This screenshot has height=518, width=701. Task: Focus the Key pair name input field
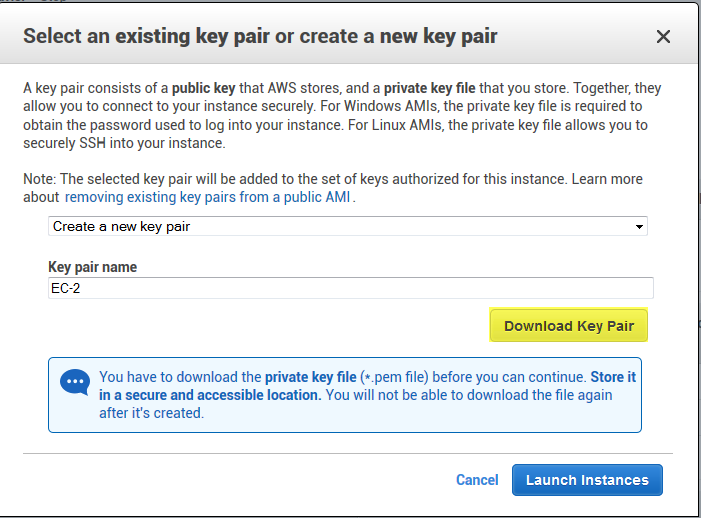click(x=351, y=288)
